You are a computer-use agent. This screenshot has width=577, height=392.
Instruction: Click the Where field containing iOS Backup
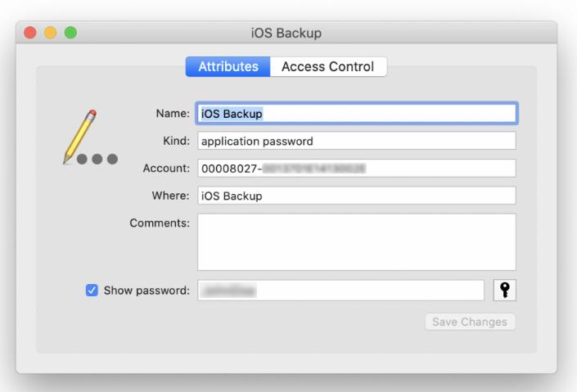pyautogui.click(x=357, y=196)
